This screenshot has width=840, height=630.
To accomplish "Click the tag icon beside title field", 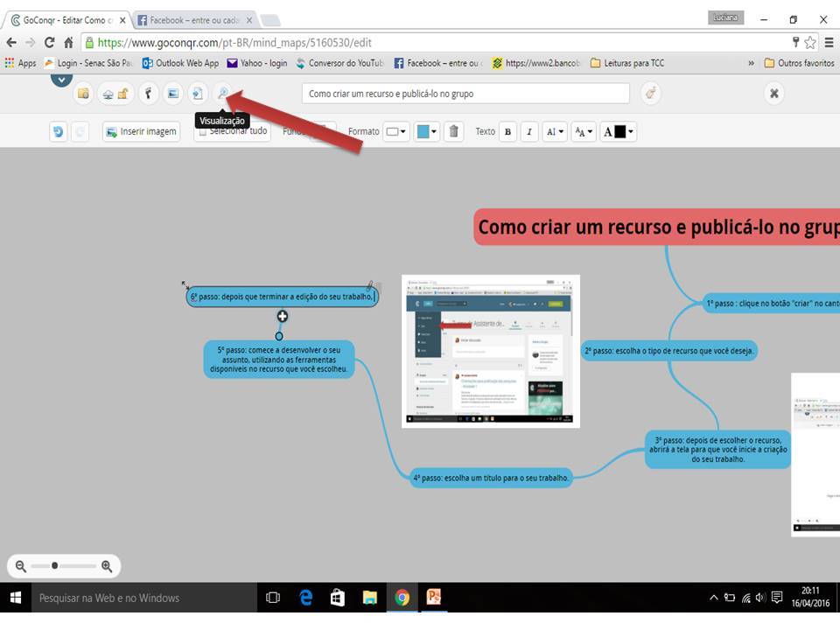I will tap(650, 94).
